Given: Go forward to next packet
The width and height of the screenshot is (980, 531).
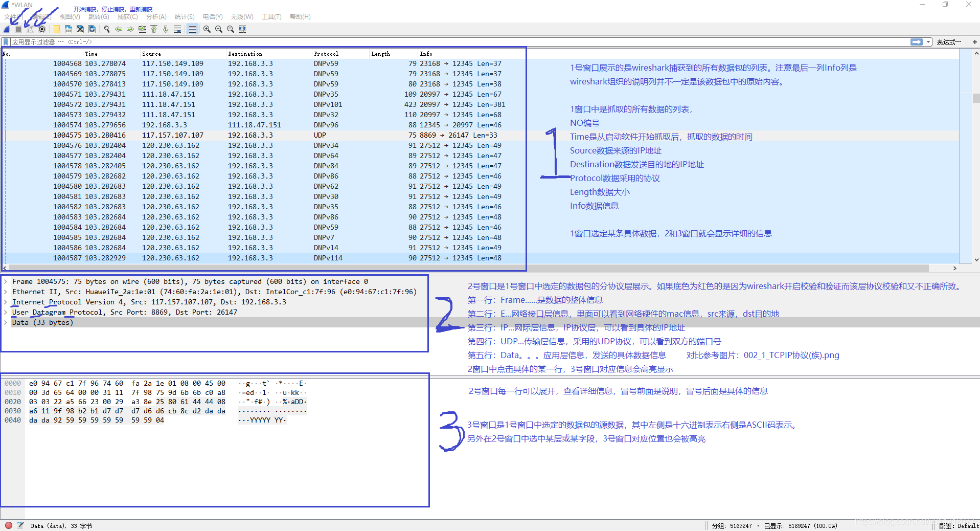Looking at the screenshot, I should (130, 29).
